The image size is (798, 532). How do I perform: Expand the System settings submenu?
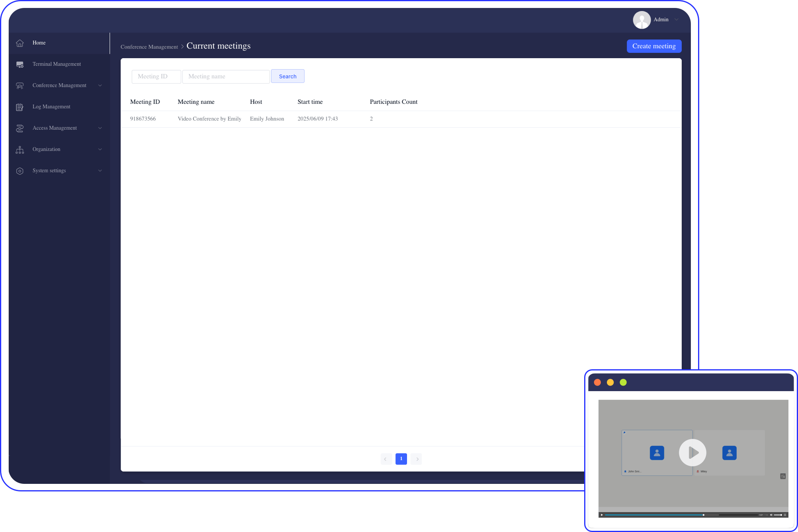(x=100, y=170)
